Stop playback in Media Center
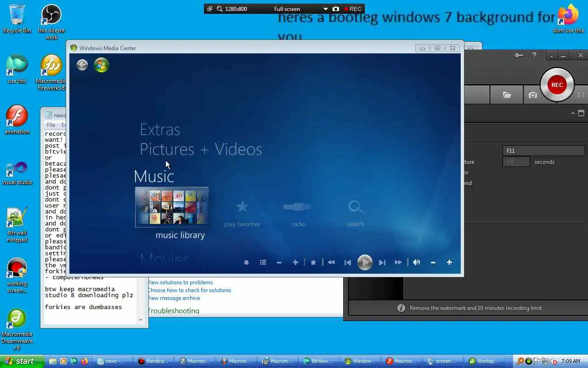The image size is (588, 368). (x=313, y=262)
